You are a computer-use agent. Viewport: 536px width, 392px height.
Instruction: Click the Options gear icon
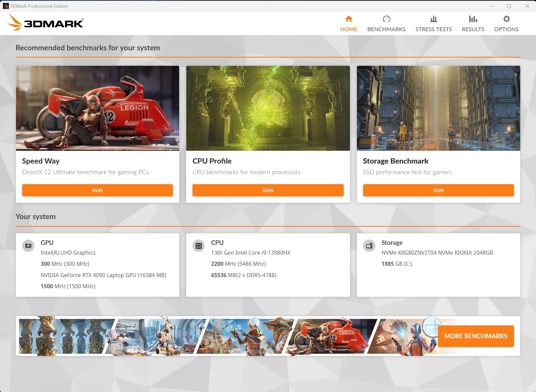click(506, 19)
